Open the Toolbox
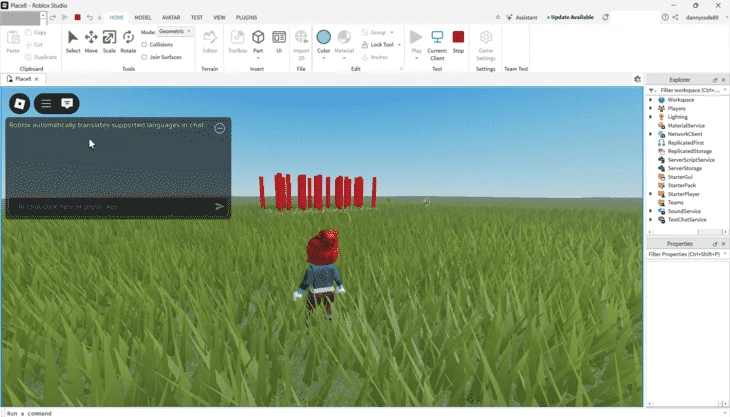Screen dimensions: 730x417 coord(237,41)
